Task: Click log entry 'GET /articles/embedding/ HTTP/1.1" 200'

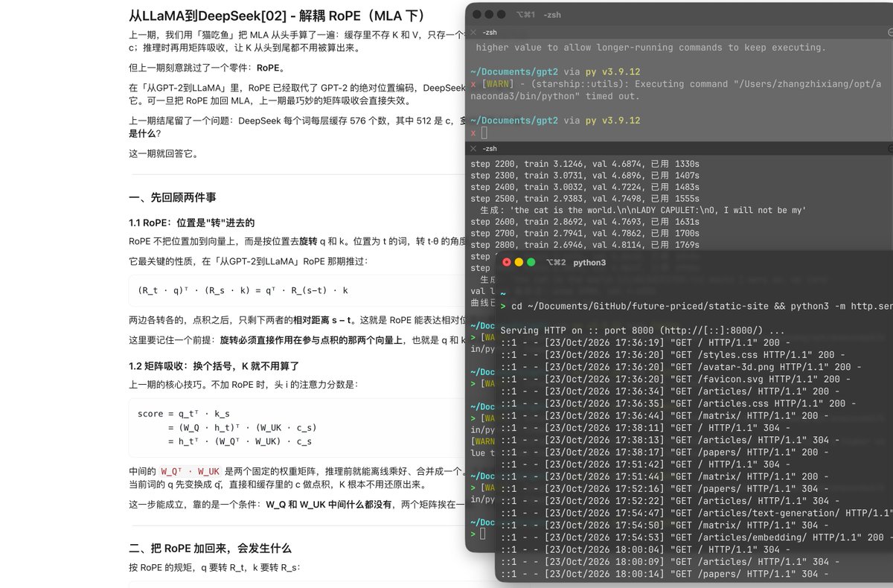Action: pyautogui.click(x=697, y=537)
